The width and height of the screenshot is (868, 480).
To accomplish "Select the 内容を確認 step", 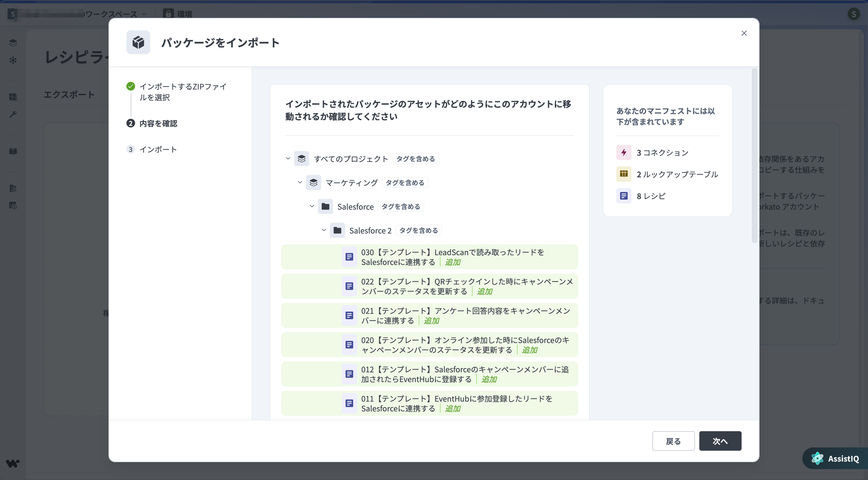I will [x=158, y=124].
